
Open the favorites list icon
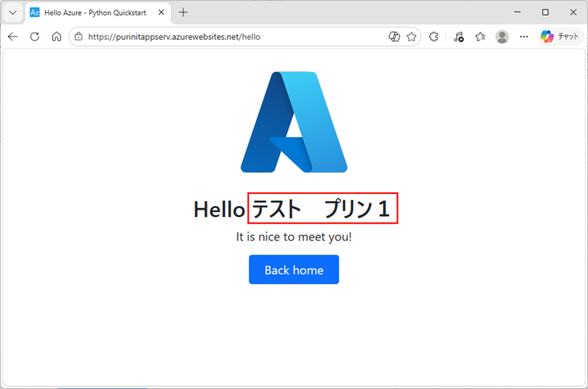(480, 36)
